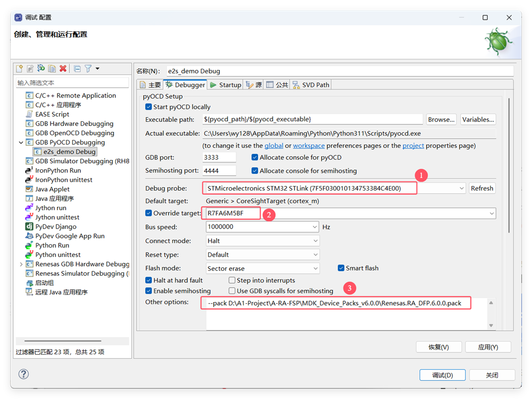Click the help question mark icon
This screenshot has height=399, width=532.
[23, 374]
